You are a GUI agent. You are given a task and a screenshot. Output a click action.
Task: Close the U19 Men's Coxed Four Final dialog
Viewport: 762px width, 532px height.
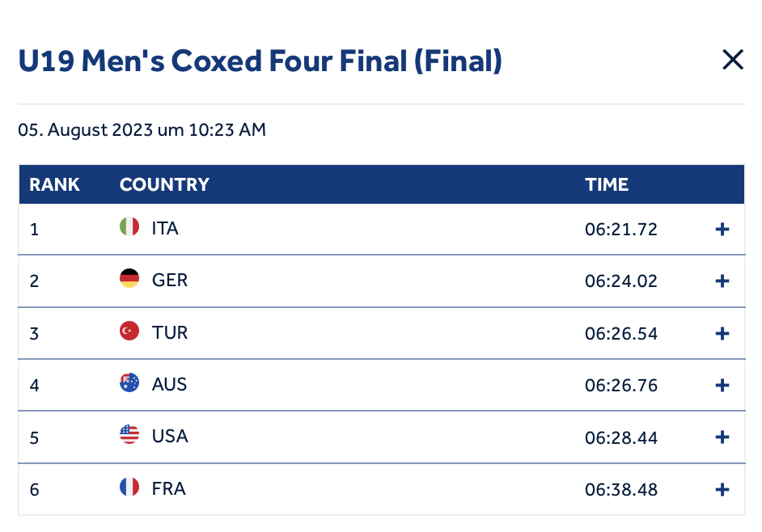tap(733, 60)
